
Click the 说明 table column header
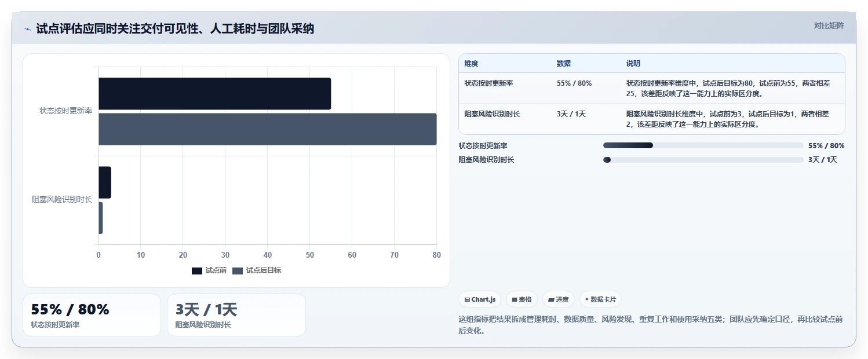(633, 64)
